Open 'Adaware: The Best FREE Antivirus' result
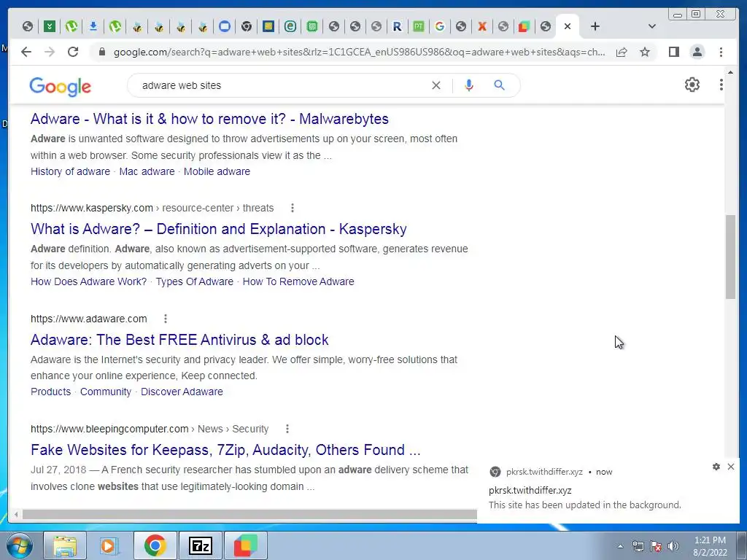 tap(179, 340)
